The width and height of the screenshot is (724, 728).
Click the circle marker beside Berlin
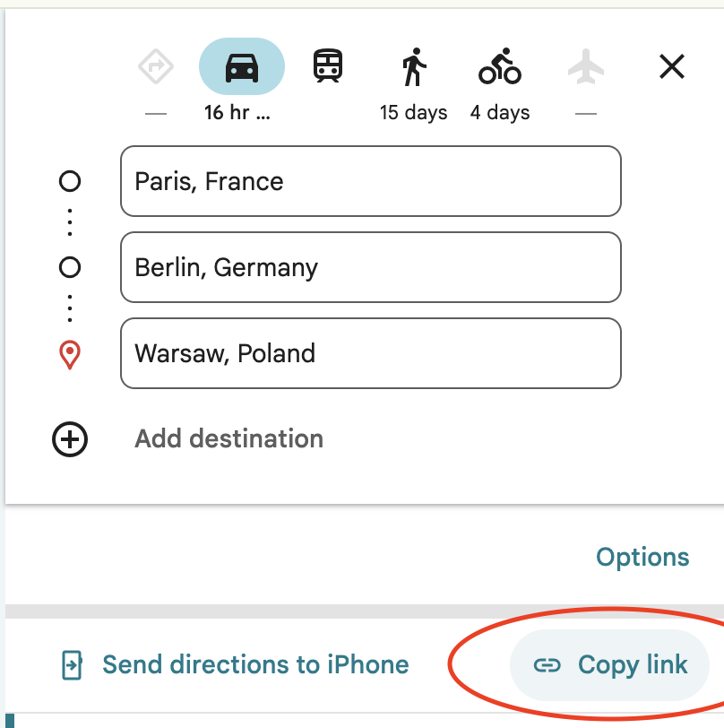pos(70,267)
